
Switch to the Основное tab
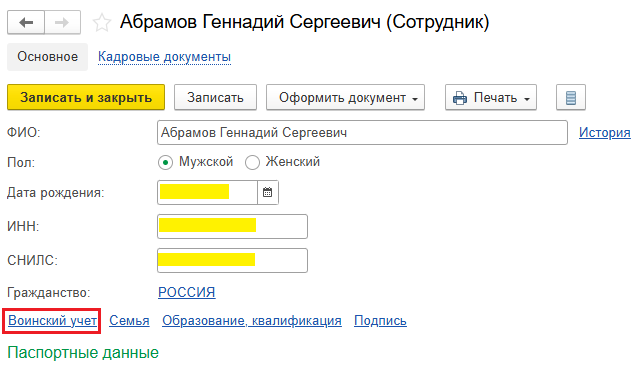tap(48, 57)
